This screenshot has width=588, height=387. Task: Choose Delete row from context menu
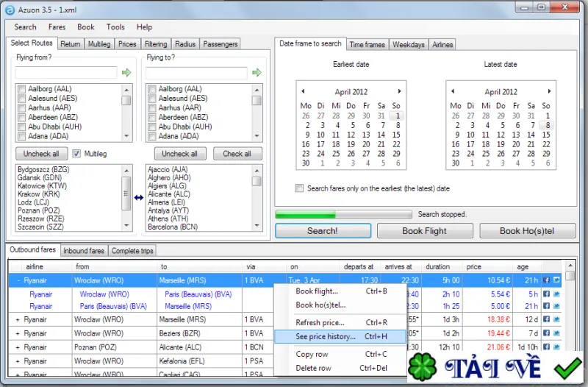point(340,368)
